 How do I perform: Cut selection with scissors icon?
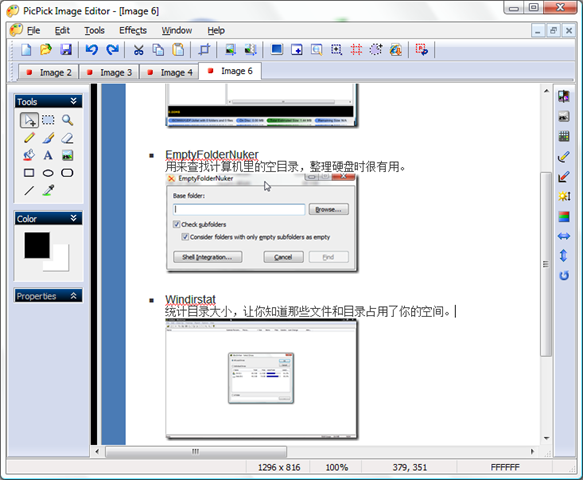pyautogui.click(x=138, y=49)
